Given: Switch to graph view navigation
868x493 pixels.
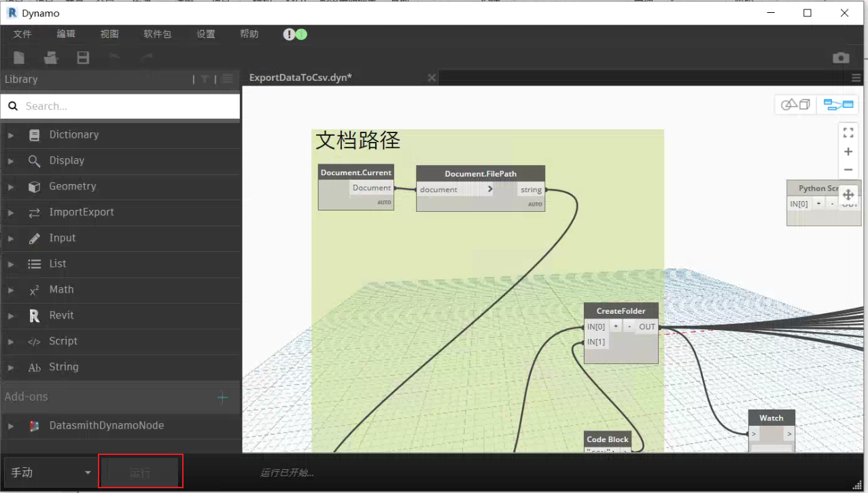Looking at the screenshot, I should pyautogui.click(x=837, y=105).
